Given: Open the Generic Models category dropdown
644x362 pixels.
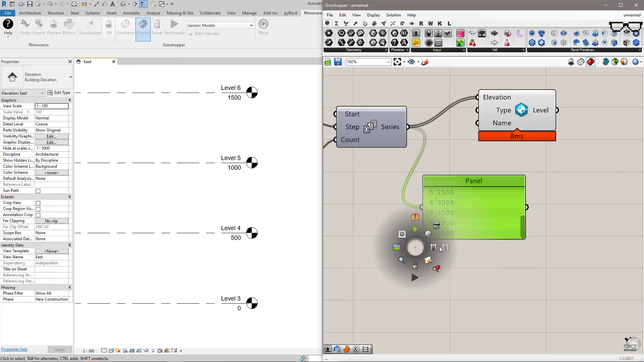Looking at the screenshot, I should tap(251, 25).
